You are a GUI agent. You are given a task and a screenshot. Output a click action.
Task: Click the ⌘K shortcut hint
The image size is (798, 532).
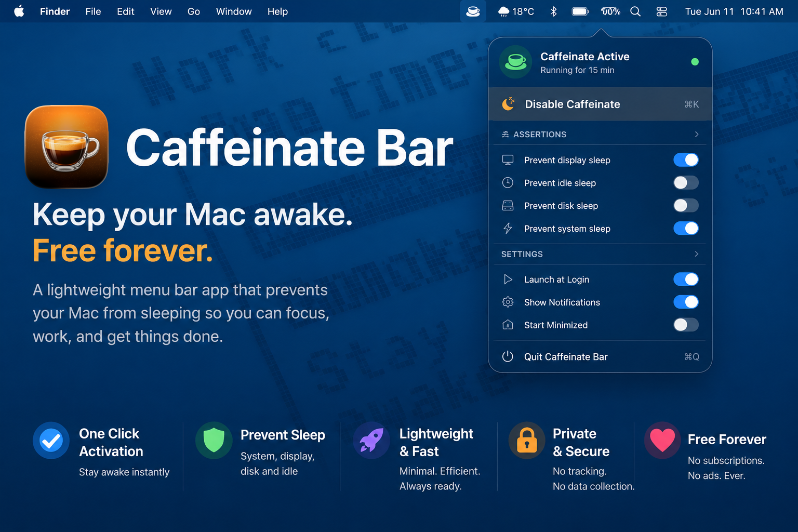pyautogui.click(x=691, y=104)
